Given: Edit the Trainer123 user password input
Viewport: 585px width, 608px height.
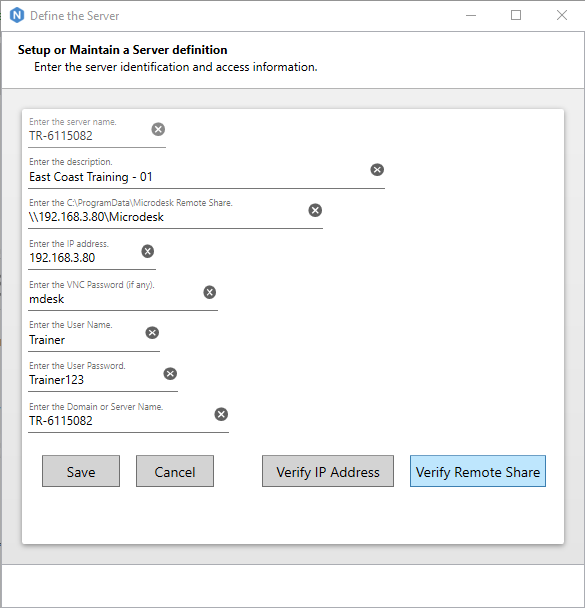Looking at the screenshot, I should tap(95, 380).
